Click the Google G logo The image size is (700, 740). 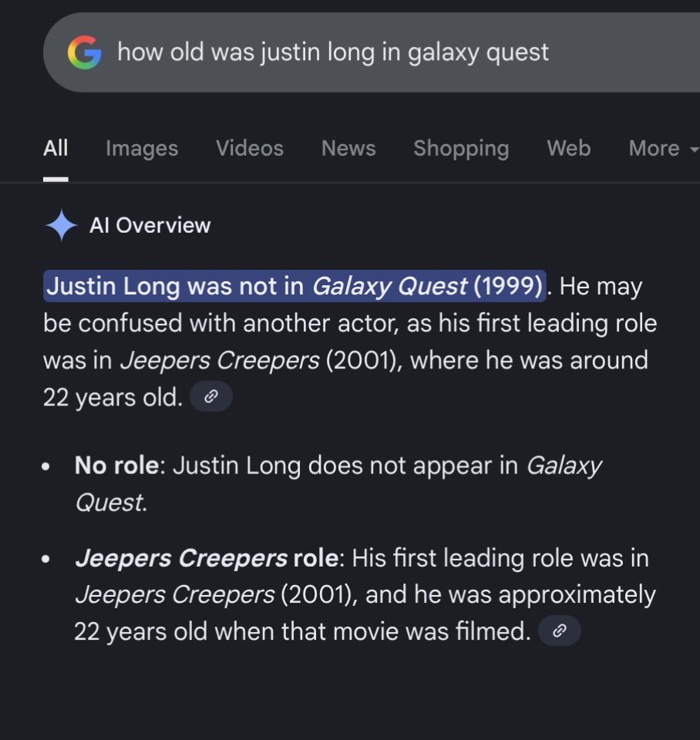tap(84, 52)
